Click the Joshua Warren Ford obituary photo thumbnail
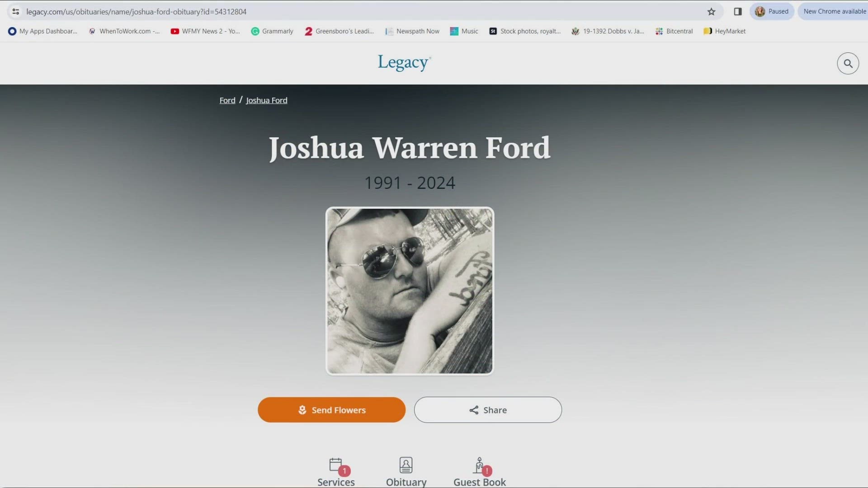The image size is (868, 488). coord(409,291)
